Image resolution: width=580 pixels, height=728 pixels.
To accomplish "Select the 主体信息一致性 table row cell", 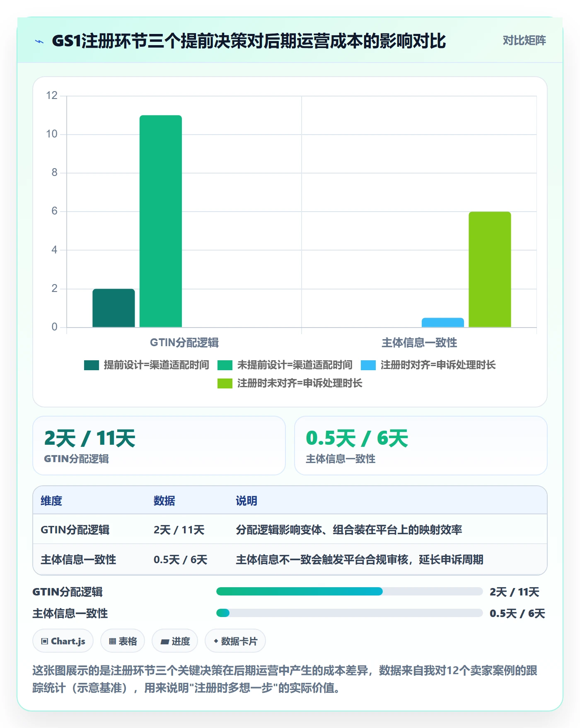I will click(78, 559).
